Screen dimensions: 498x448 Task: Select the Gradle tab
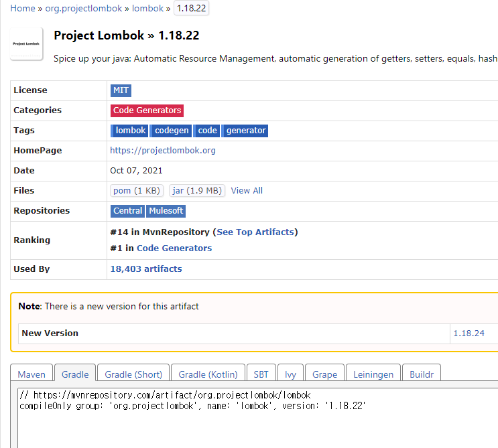click(x=75, y=374)
